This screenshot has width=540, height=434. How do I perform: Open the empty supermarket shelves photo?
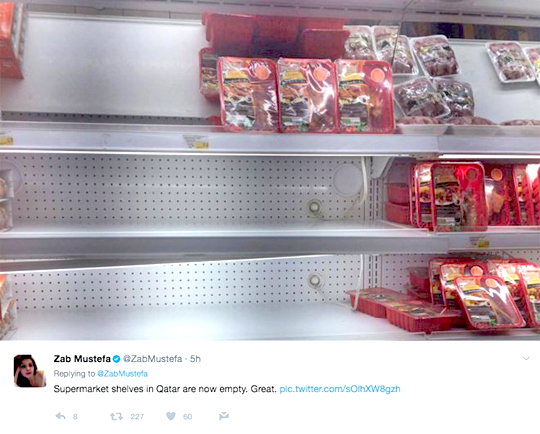270,170
